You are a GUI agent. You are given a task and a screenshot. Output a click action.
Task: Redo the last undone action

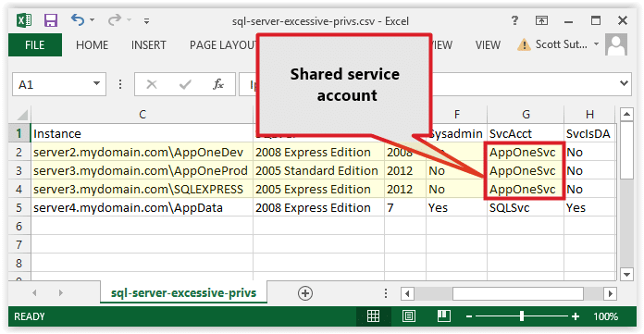[115, 19]
